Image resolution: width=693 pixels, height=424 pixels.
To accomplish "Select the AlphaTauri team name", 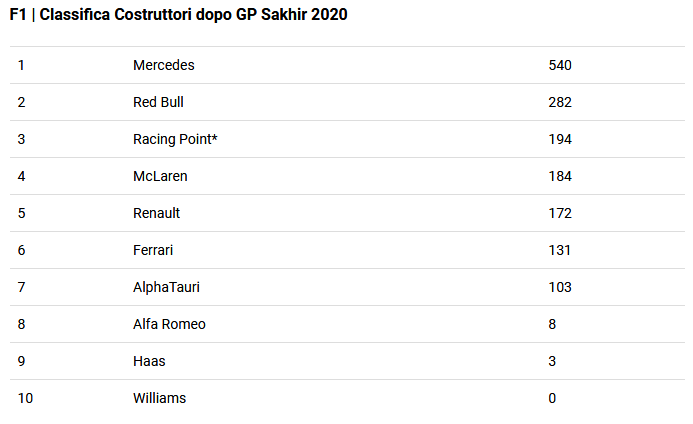I will point(166,287).
